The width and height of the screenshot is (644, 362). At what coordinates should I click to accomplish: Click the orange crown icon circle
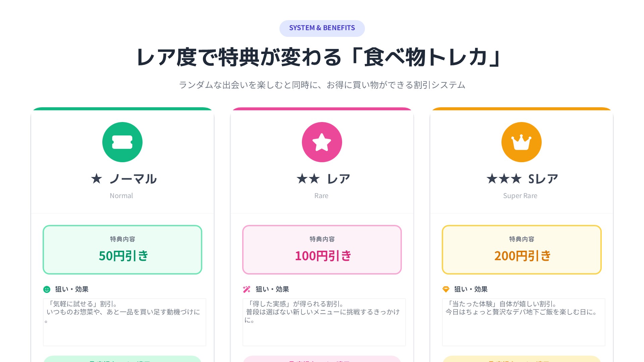pyautogui.click(x=522, y=142)
